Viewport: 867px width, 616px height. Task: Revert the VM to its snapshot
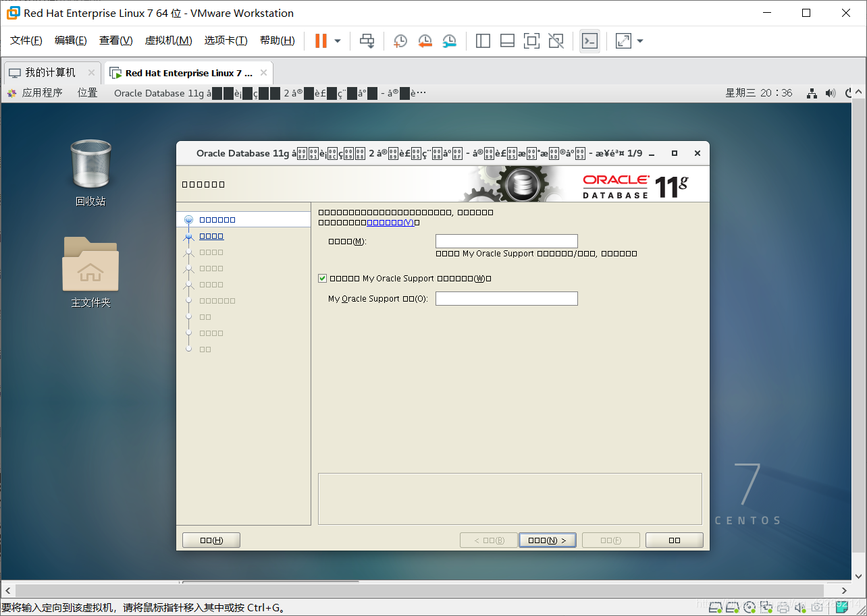pos(424,41)
